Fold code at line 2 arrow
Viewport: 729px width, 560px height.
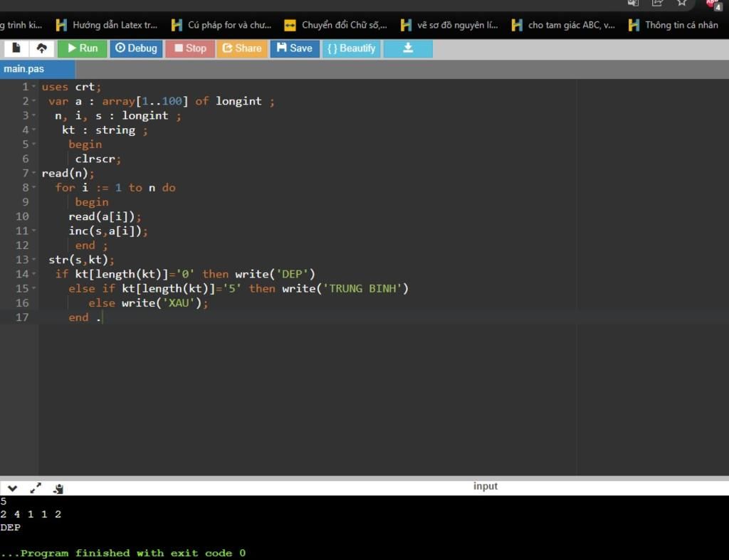coord(33,101)
